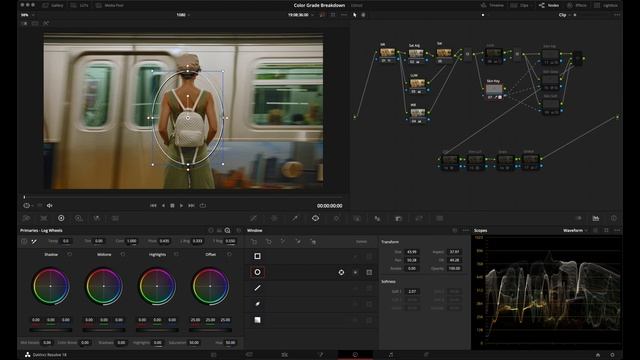Invert the circle window
Screen dimensions: 640x360
tap(356, 272)
